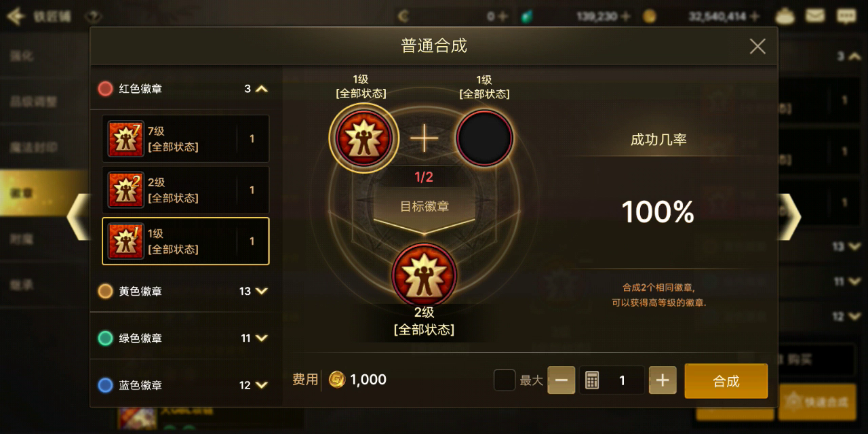Open the mail envelope icon
This screenshot has width=868, height=434.
click(x=815, y=16)
